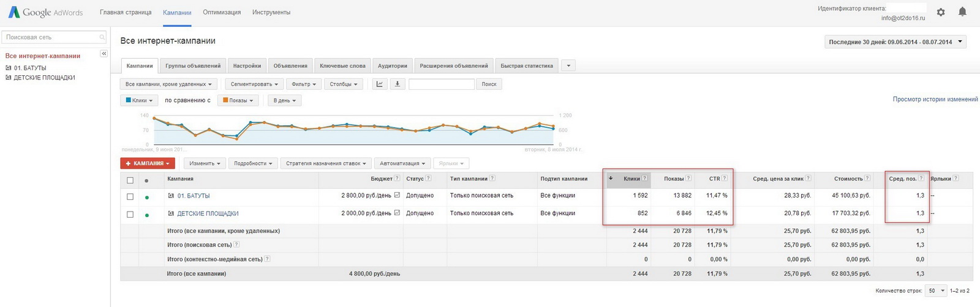Open the Столбцы dropdown
980x307 pixels.
tap(343, 84)
